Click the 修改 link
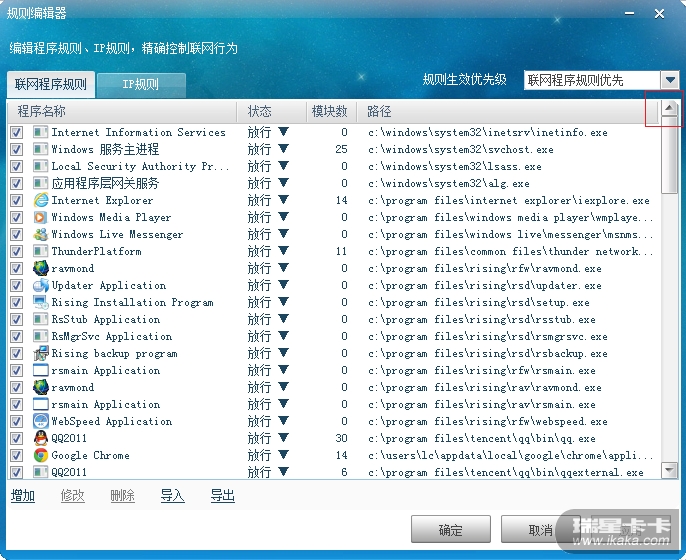686x560 pixels. pos(73,496)
